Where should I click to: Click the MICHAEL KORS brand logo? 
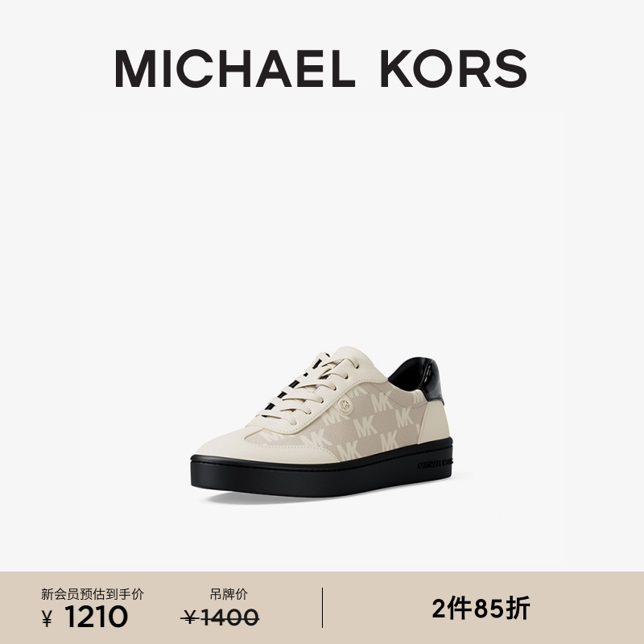(320, 68)
